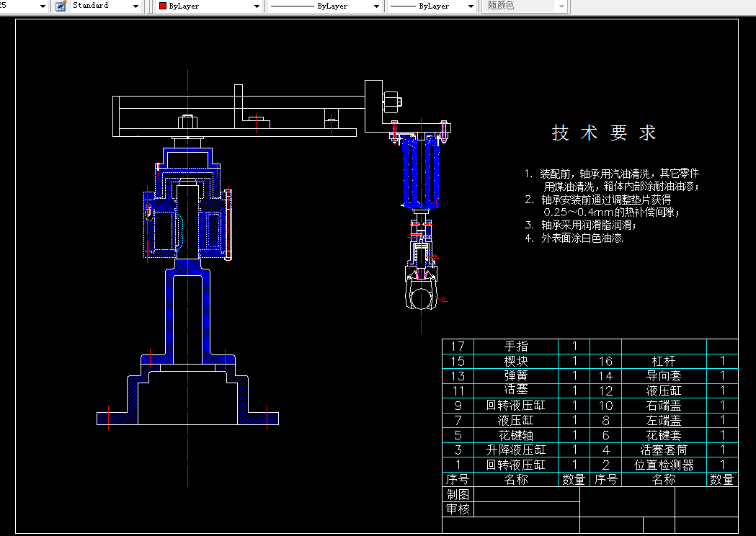The height and width of the screenshot is (536, 756).
Task: Select the 技术要求 title text
Action: [604, 133]
